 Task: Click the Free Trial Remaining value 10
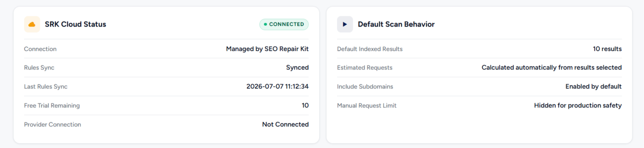click(305, 105)
